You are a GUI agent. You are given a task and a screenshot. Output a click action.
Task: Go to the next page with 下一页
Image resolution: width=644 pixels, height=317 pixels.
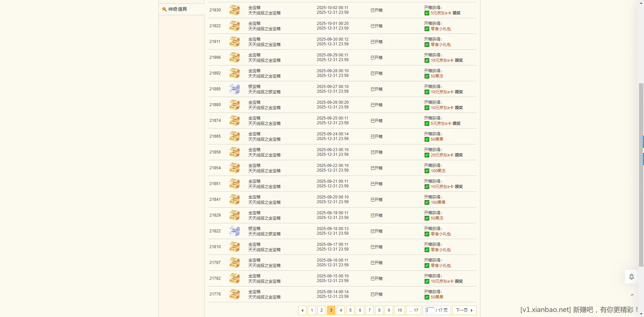[x=464, y=310]
